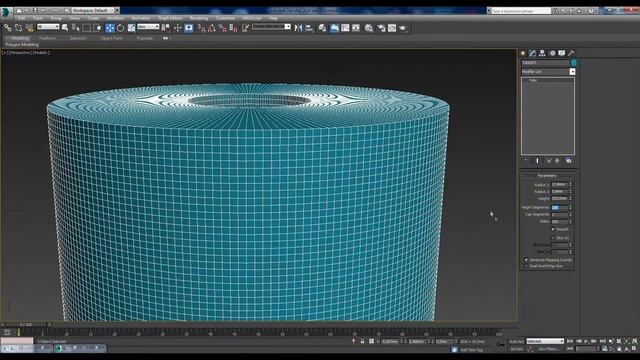Click the Select and Manipulate icon
This screenshot has height=360, width=640.
click(x=177, y=28)
